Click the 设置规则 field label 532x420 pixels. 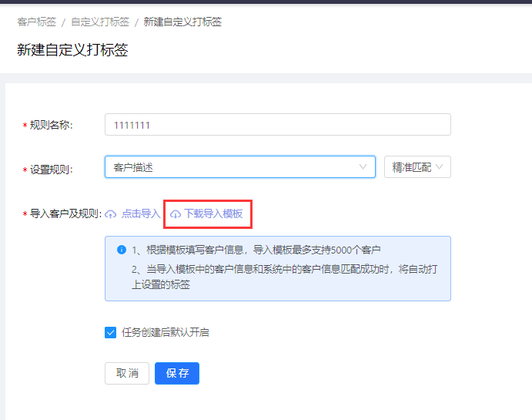pyautogui.click(x=52, y=170)
